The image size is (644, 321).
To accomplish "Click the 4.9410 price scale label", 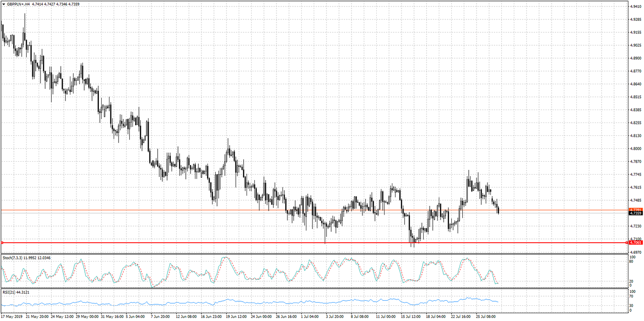I will coord(635,6).
